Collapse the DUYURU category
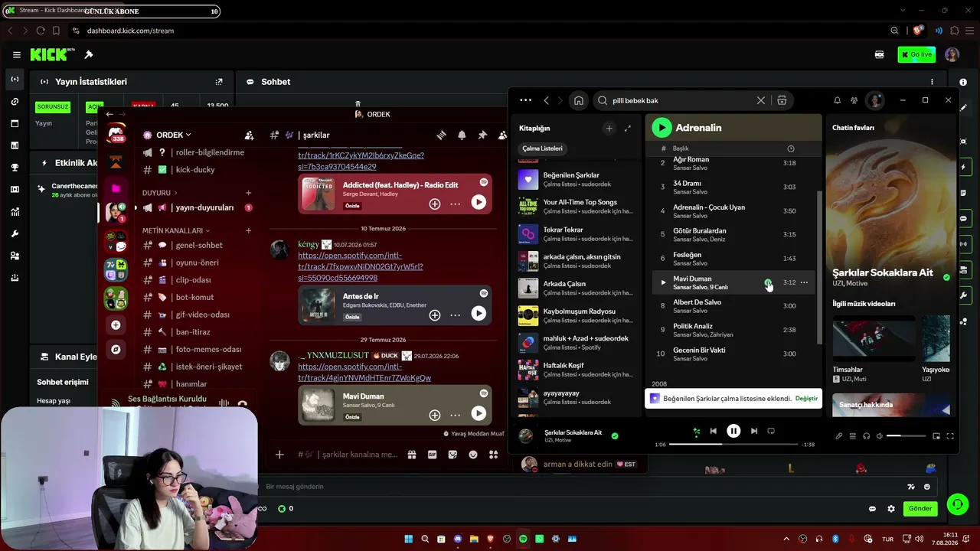This screenshot has height=551, width=980. [160, 193]
